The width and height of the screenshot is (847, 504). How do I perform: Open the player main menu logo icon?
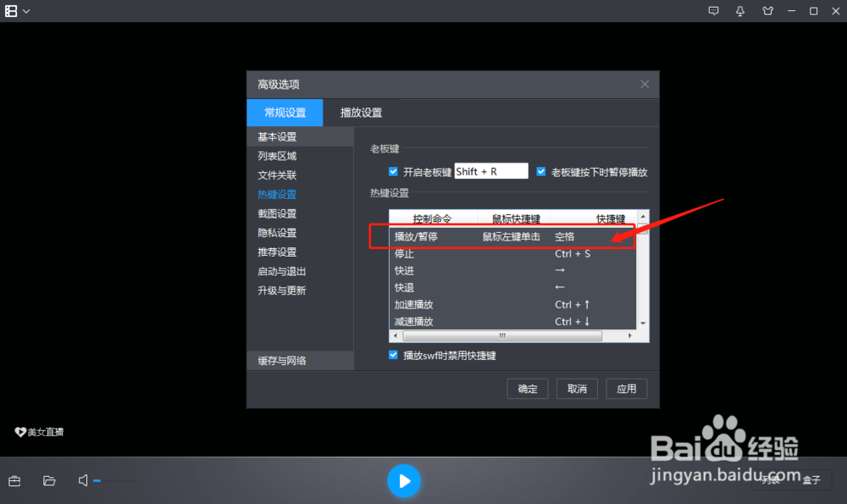(10, 11)
